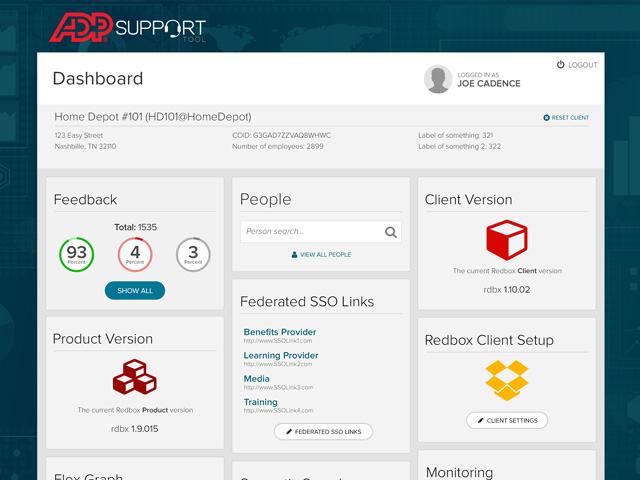Click the red cube Client Version icon
The width and height of the screenshot is (640, 480).
(x=507, y=240)
